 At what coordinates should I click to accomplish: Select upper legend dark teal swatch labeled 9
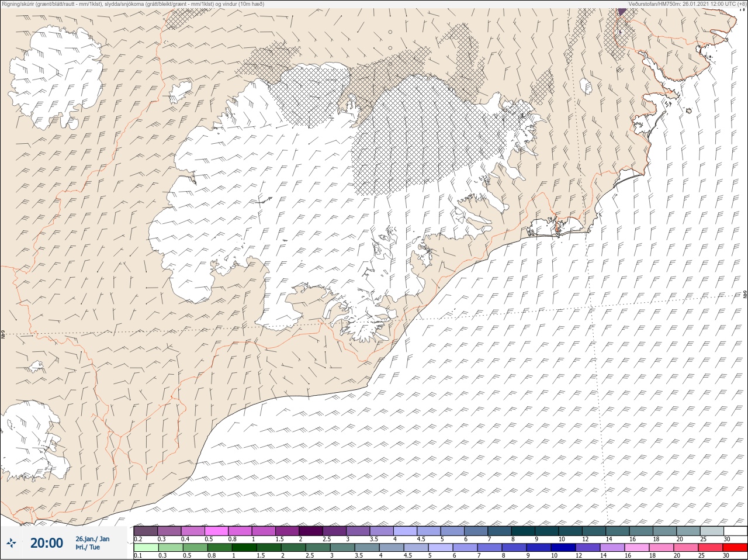point(547,531)
